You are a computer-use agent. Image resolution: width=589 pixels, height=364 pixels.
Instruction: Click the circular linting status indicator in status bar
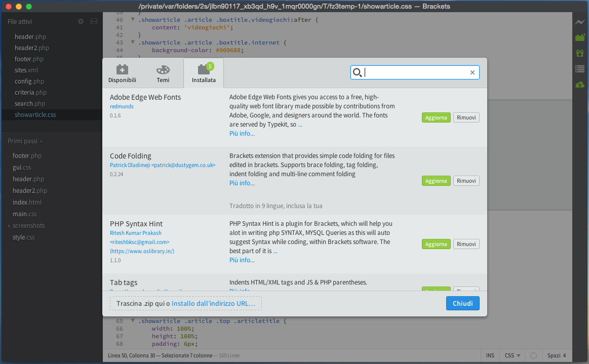click(x=533, y=355)
